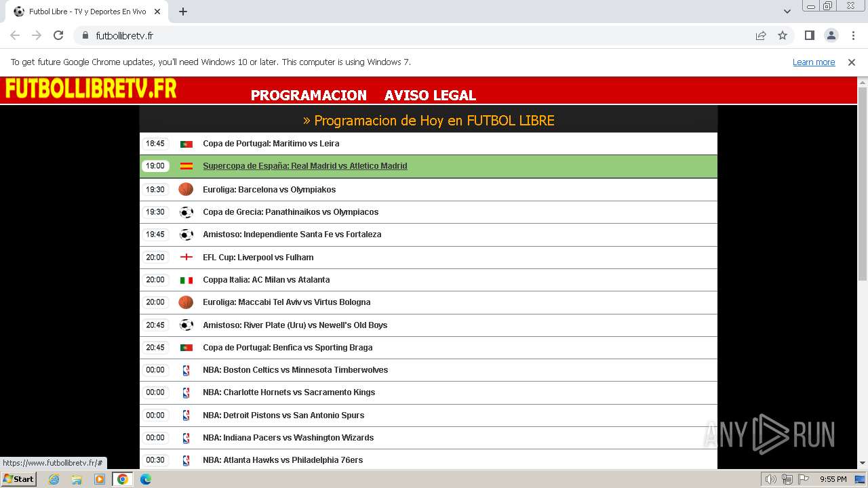
Task: Click the NBA logo beside Charlotte Hornets game
Action: coord(186,392)
